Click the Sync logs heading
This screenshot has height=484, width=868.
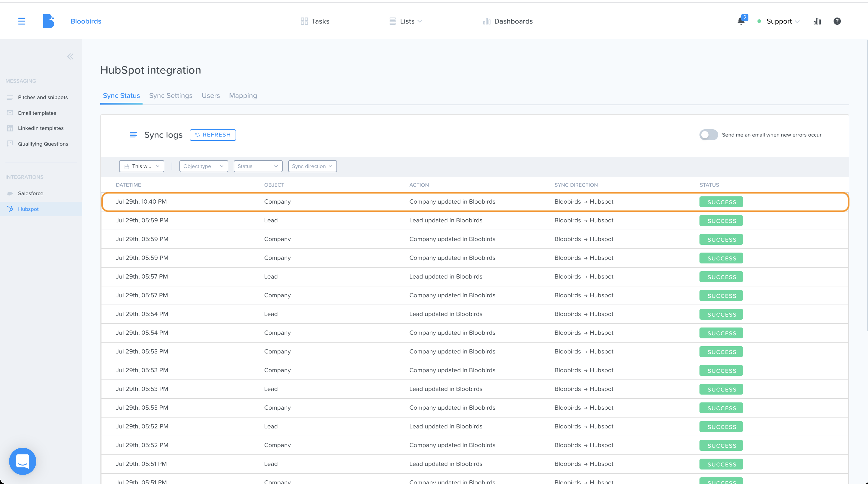163,135
